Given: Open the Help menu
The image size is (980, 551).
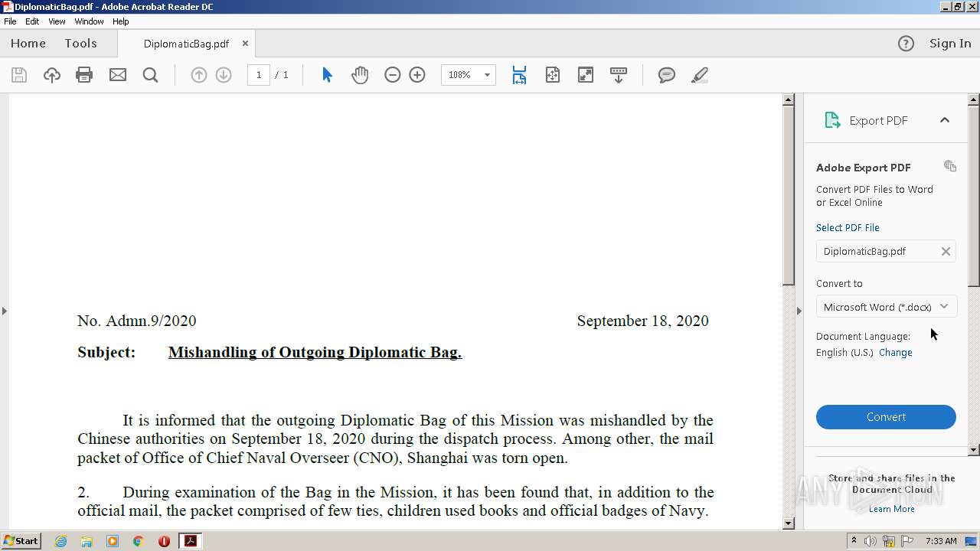Looking at the screenshot, I should [x=121, y=21].
